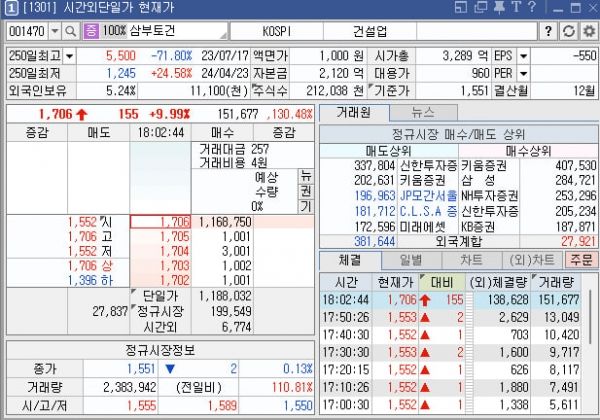The image size is (600, 420).
Task: Pin the window with the pushpin icon
Action: [x=499, y=7]
